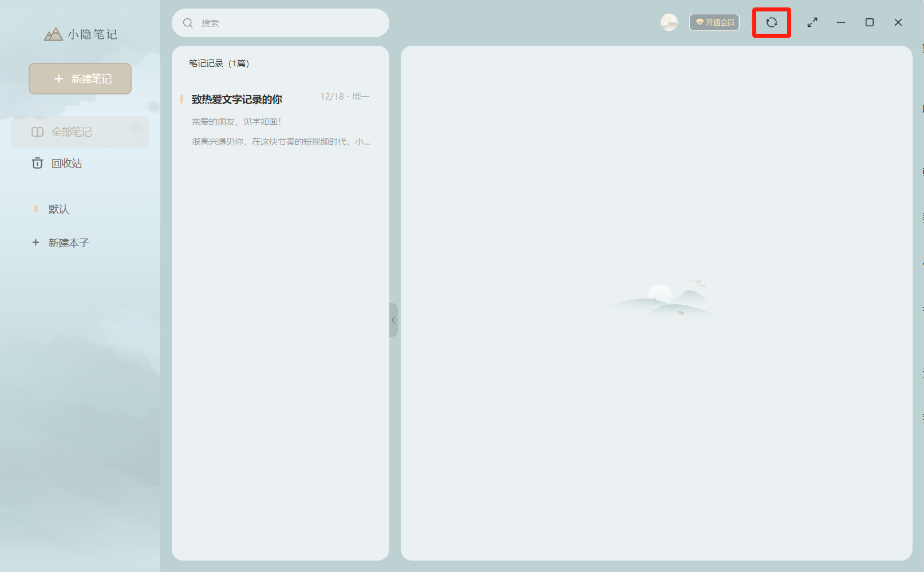Viewport: 924px width, 572px height.
Task: Toggle the fullscreen expand icon
Action: click(812, 22)
